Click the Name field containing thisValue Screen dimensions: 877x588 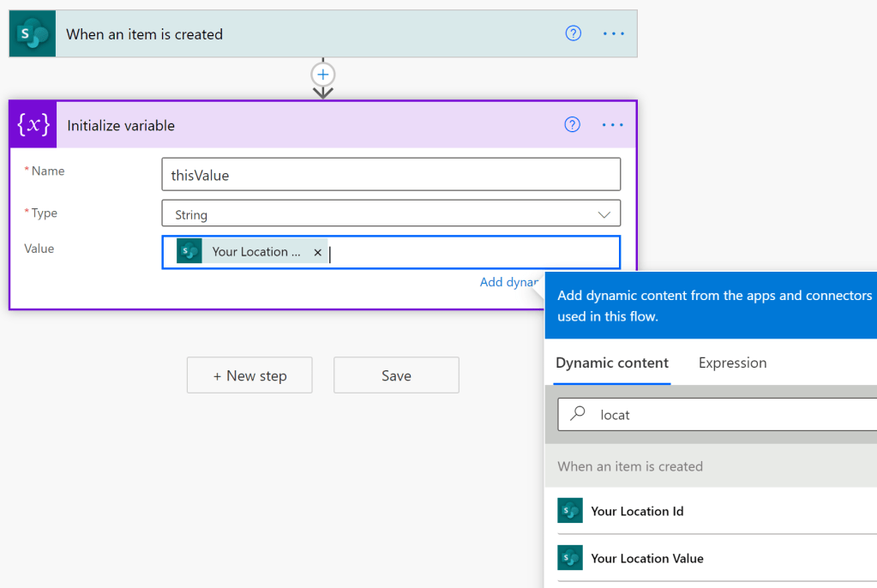pyautogui.click(x=390, y=175)
